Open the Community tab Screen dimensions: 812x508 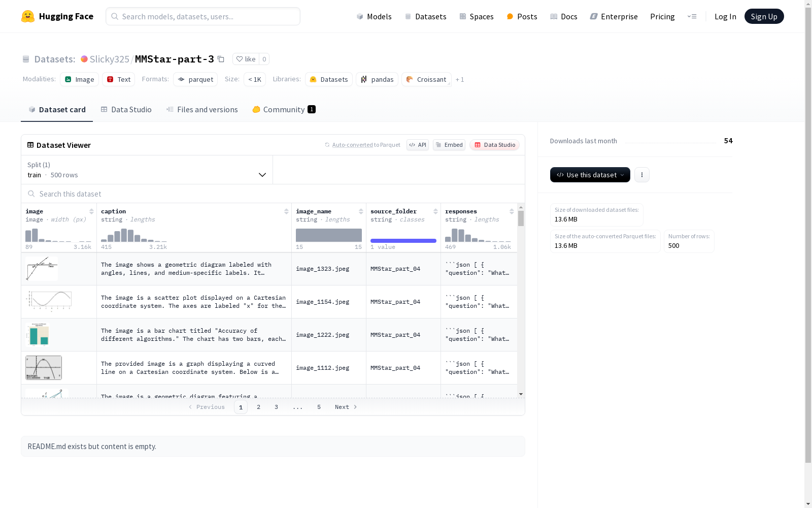[284, 110]
